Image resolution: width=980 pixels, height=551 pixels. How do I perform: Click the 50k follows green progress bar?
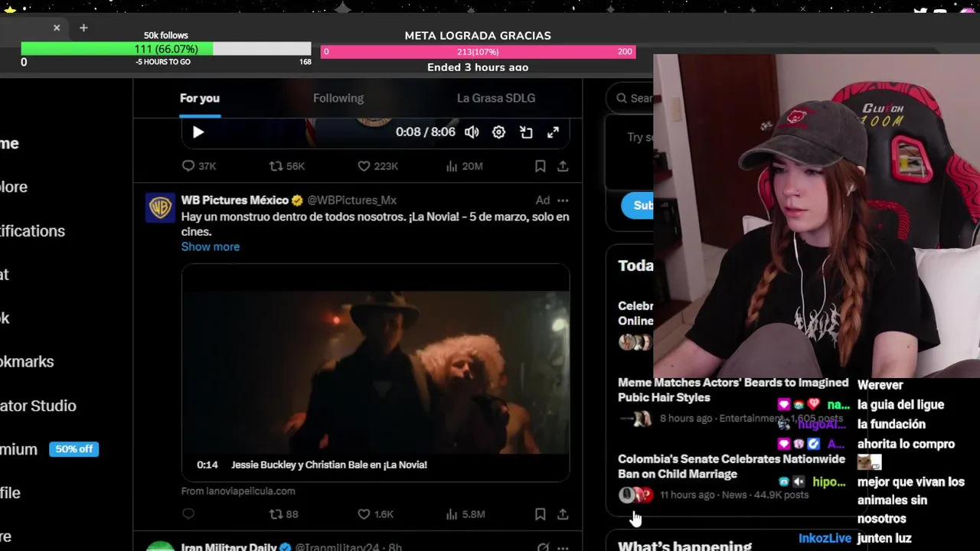166,49
